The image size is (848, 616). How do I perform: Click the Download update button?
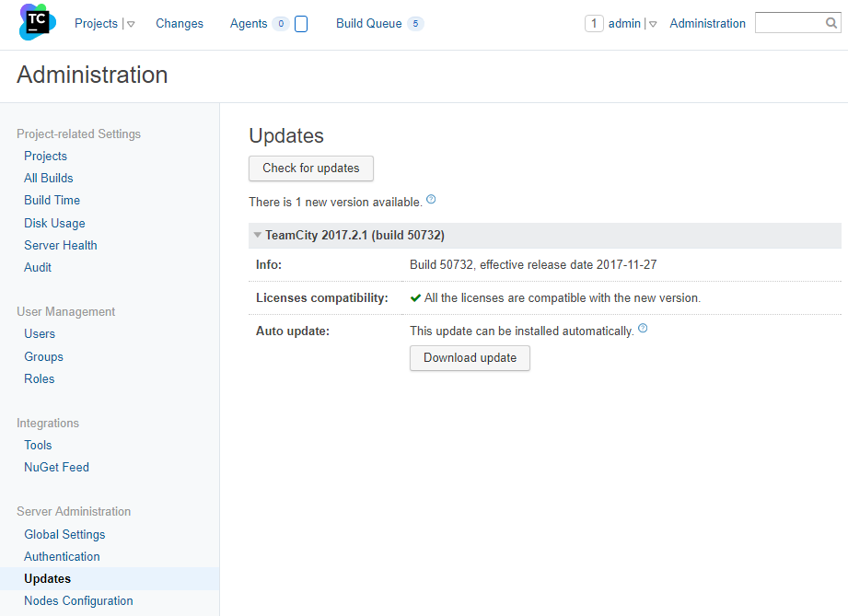pos(470,358)
